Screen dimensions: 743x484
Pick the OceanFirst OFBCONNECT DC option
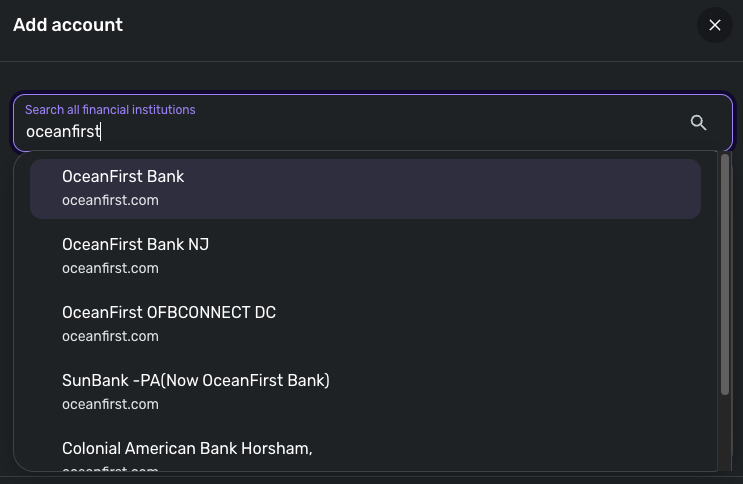click(168, 313)
